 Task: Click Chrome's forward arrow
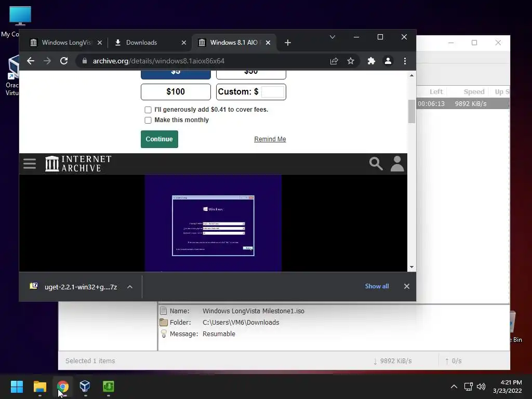click(47, 61)
